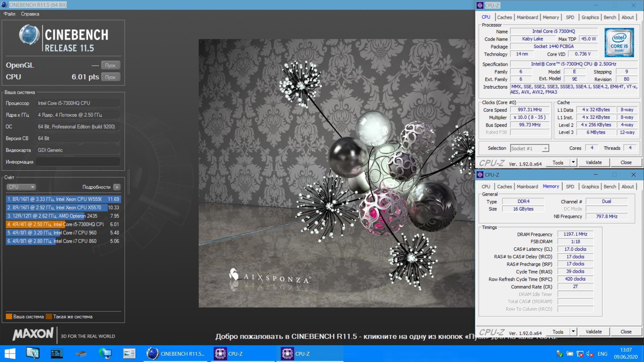Open the Файл menu
The width and height of the screenshot is (644, 362).
pyautogui.click(x=9, y=14)
